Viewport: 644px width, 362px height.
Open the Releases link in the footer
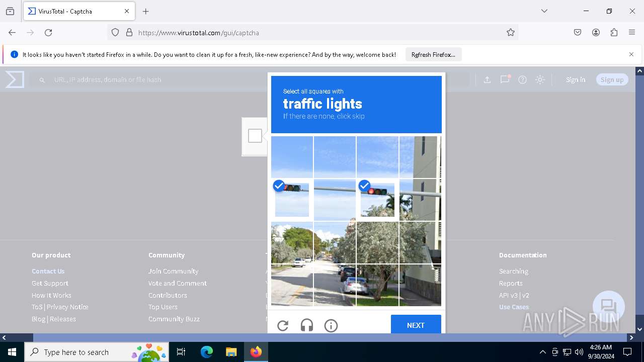[x=63, y=319]
